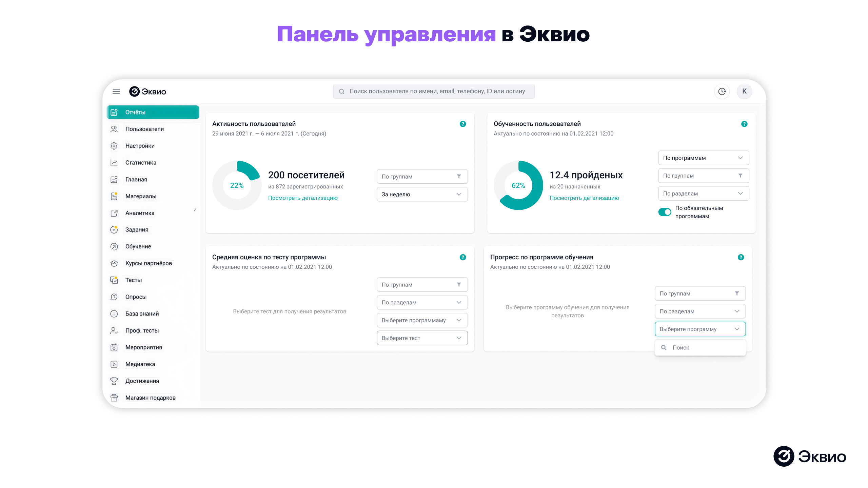
Task: Click the 62% training completion donut chart
Action: 518,185
